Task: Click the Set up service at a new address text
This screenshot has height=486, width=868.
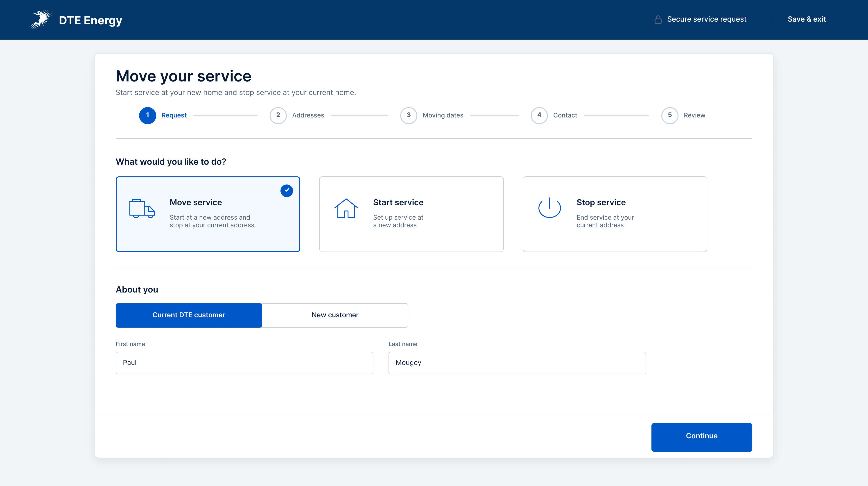Action: [x=398, y=221]
